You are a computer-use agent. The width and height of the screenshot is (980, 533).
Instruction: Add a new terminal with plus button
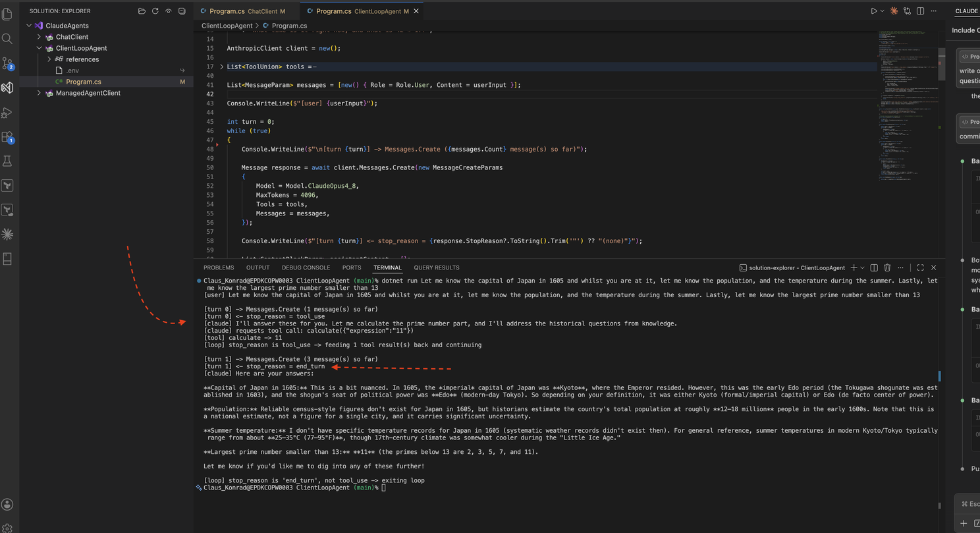coord(854,267)
